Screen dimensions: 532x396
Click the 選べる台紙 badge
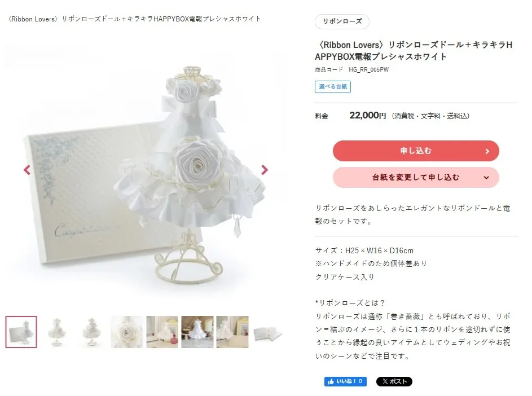tap(333, 86)
